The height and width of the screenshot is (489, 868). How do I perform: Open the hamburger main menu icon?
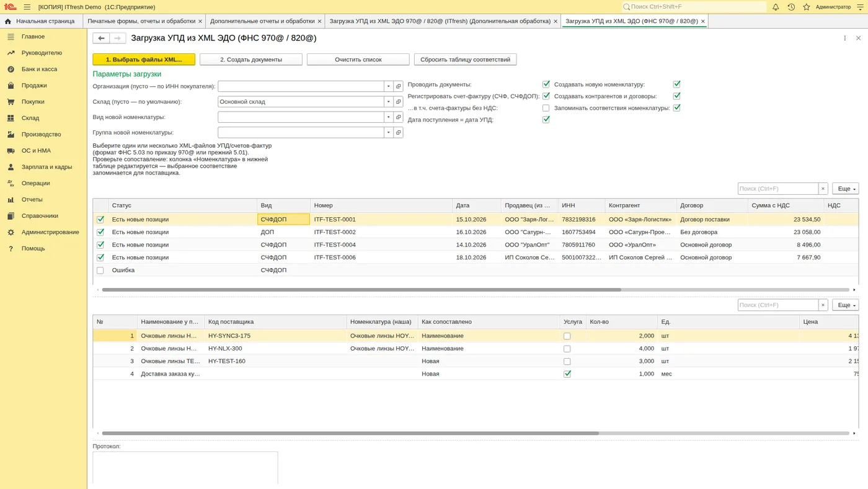[x=27, y=7]
